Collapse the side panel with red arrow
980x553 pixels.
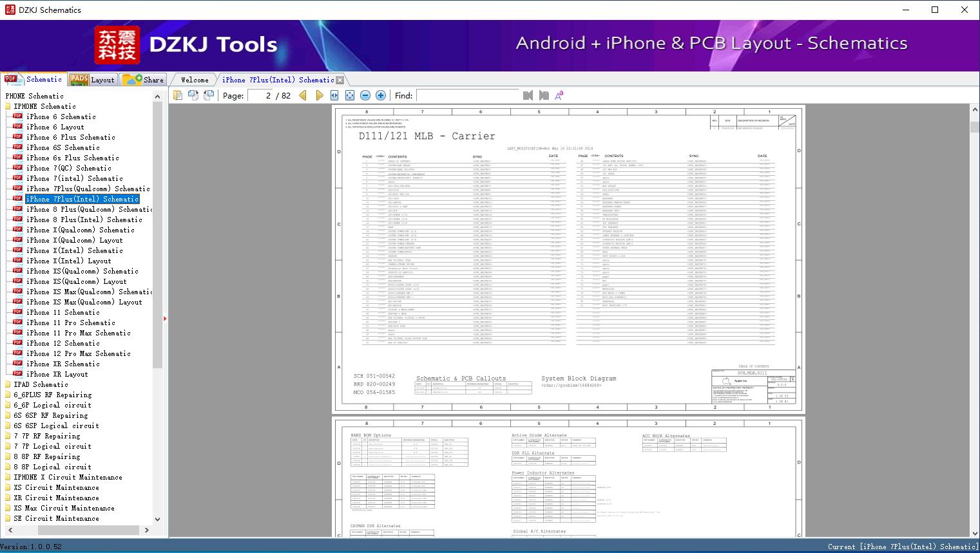coord(165,319)
